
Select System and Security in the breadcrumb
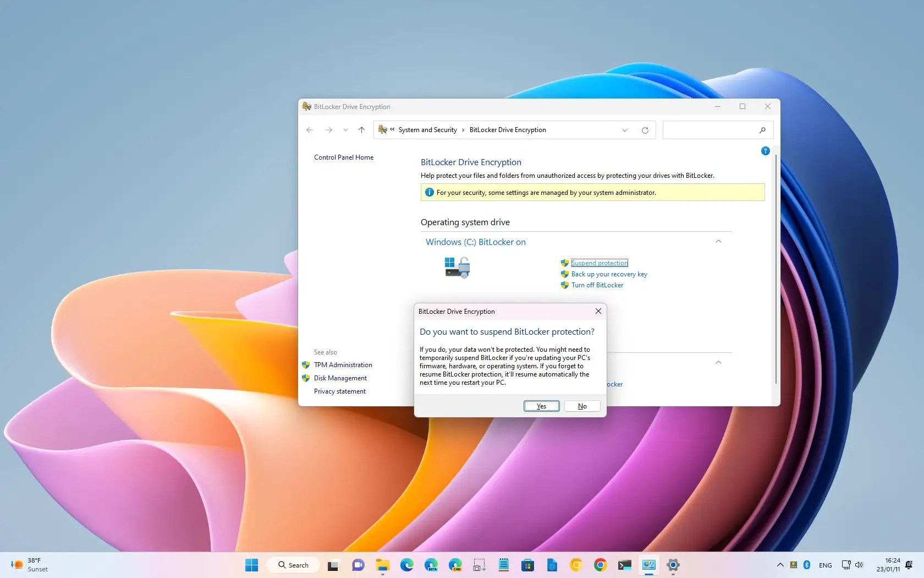(427, 130)
